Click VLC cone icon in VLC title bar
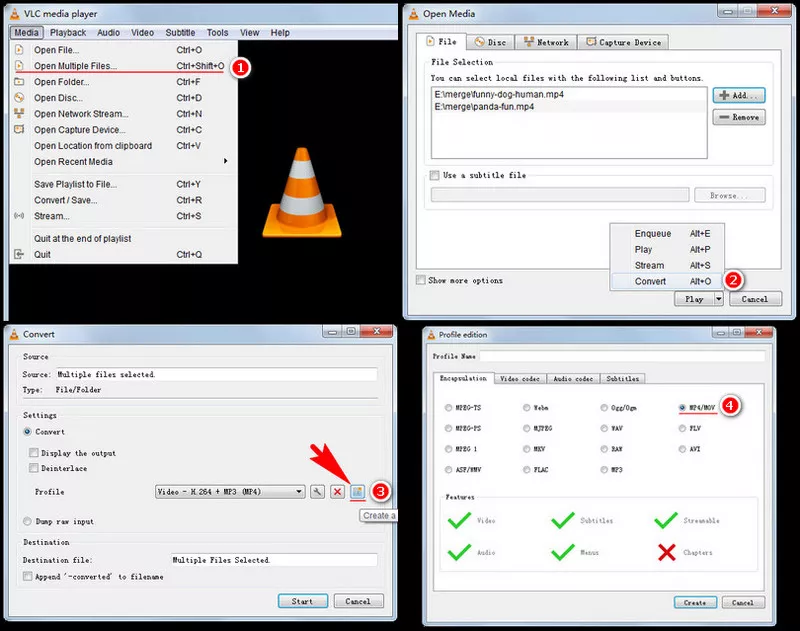 (x=15, y=14)
